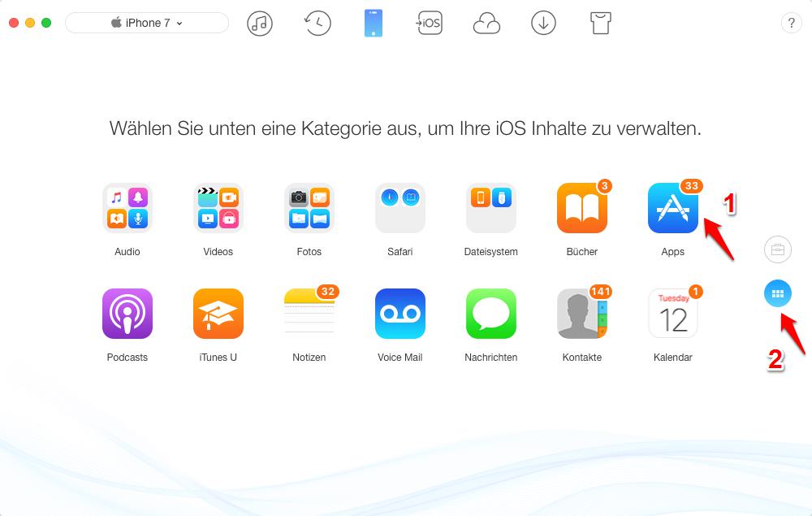The height and width of the screenshot is (516, 812).
Task: Open the Bücher category
Action: [582, 208]
